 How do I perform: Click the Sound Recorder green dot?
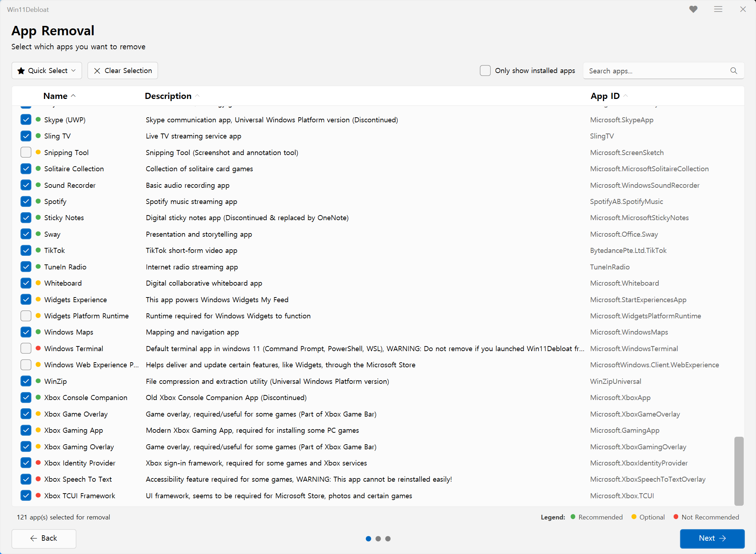coord(38,185)
